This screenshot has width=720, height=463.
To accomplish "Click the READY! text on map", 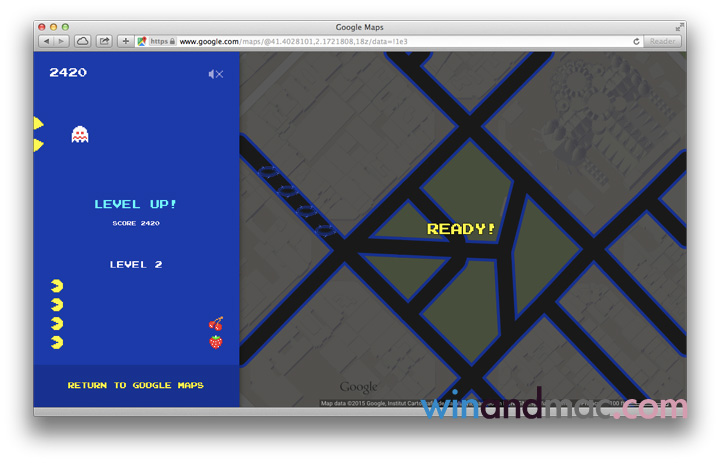I will pos(461,229).
